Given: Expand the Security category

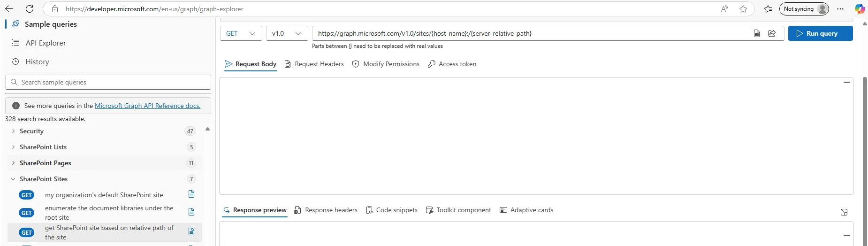Looking at the screenshot, I should coord(104,131).
